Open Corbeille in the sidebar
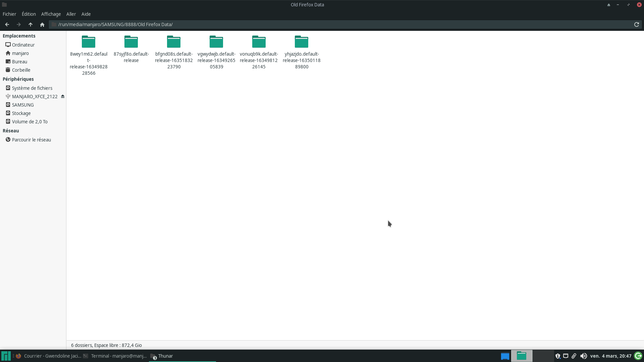The image size is (644, 362). 21,70
